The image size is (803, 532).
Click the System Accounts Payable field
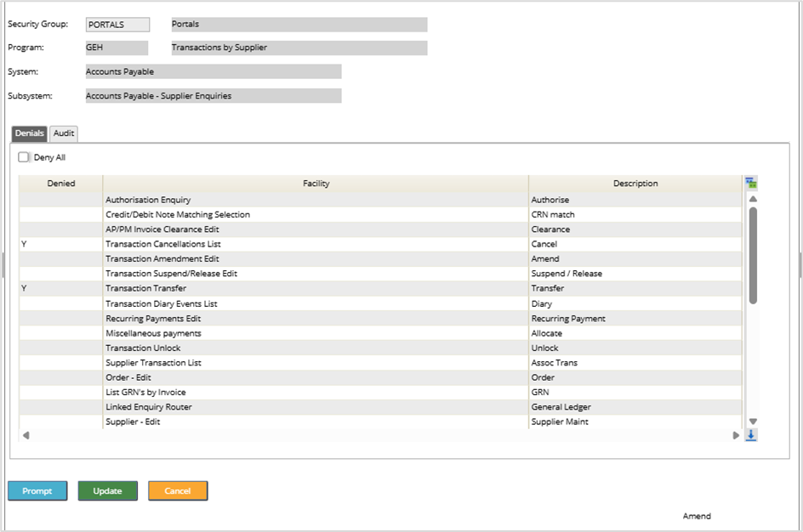[x=214, y=71]
